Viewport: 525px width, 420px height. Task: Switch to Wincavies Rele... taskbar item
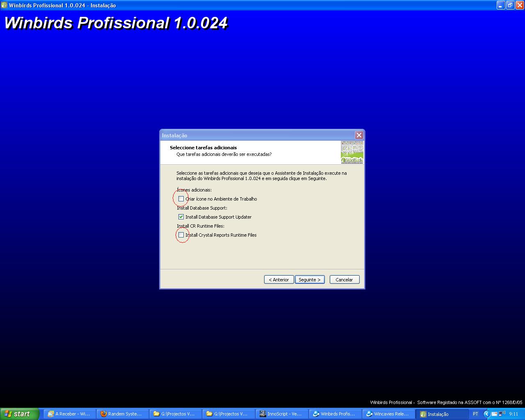388,414
